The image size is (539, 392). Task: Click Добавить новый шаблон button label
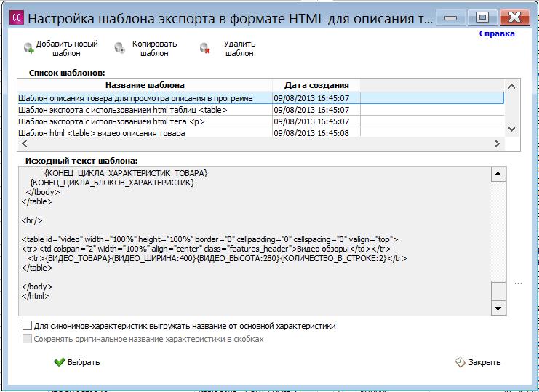(67, 49)
